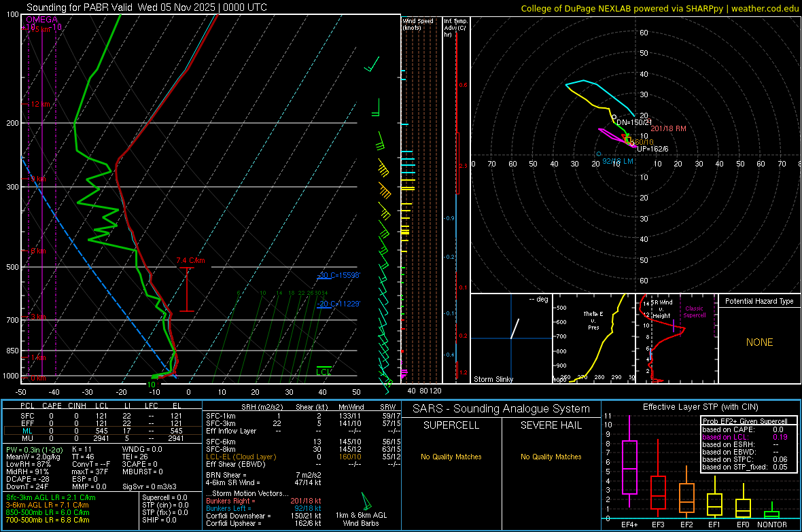Click the 'SFC-1km' shear row label
Viewport: 802px width, 532px height.
(220, 416)
